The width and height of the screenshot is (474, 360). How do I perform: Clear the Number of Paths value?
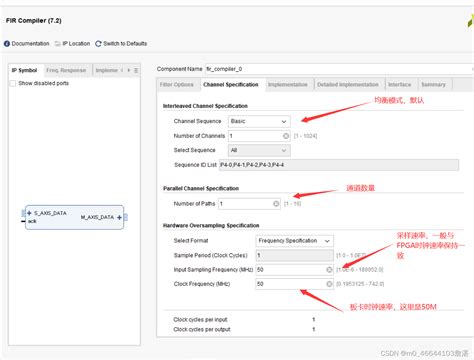pos(276,204)
